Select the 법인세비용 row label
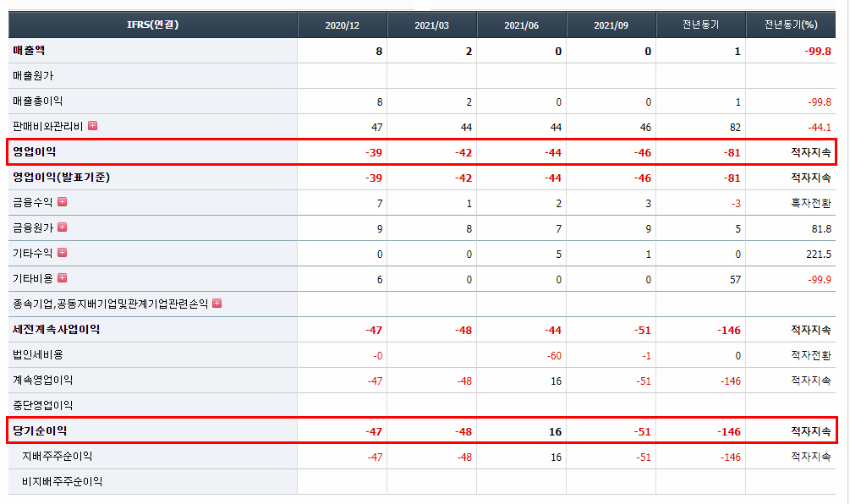This screenshot has height=504, width=850. [38, 355]
